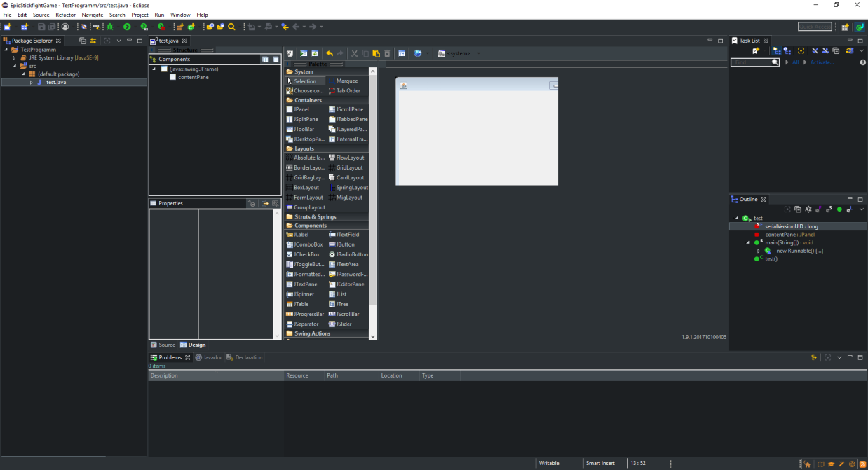
Task: Click Undo yellow arrow in designer toolbar
Action: [330, 53]
